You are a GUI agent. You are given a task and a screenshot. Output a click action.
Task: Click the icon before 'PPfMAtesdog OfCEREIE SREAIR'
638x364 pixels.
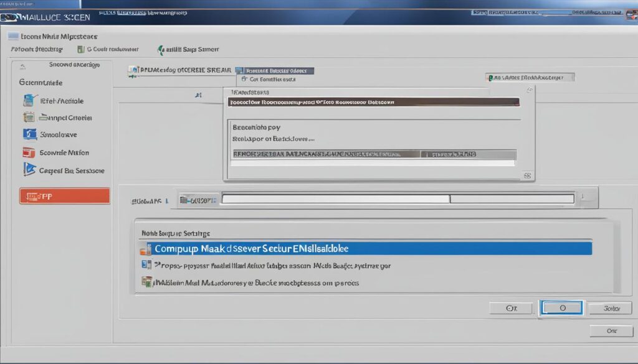[133, 72]
